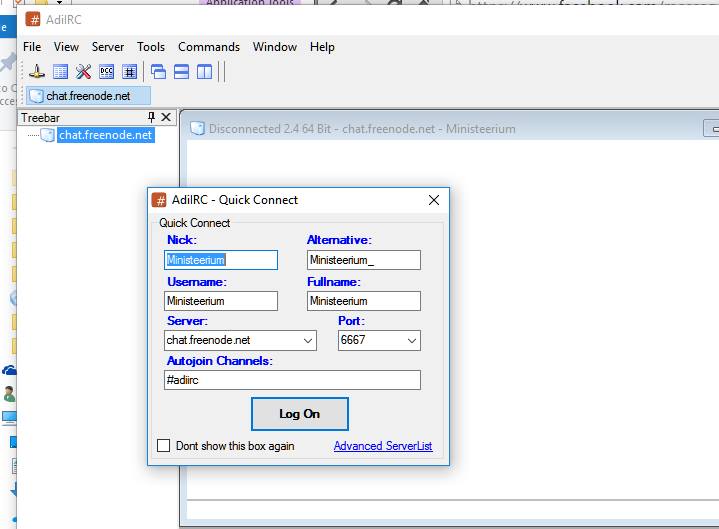
Task: Click the Alternative nick field
Action: click(x=364, y=260)
